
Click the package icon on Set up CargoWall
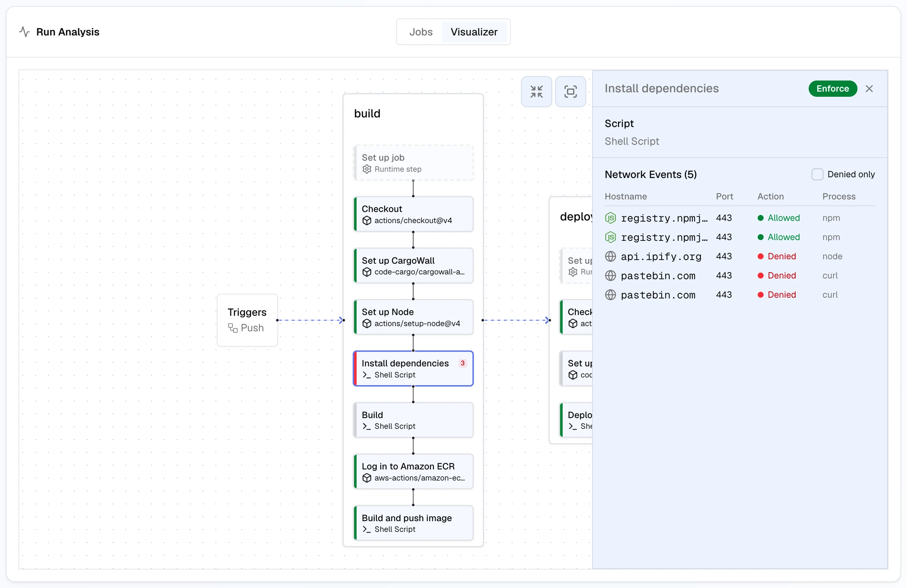[367, 272]
